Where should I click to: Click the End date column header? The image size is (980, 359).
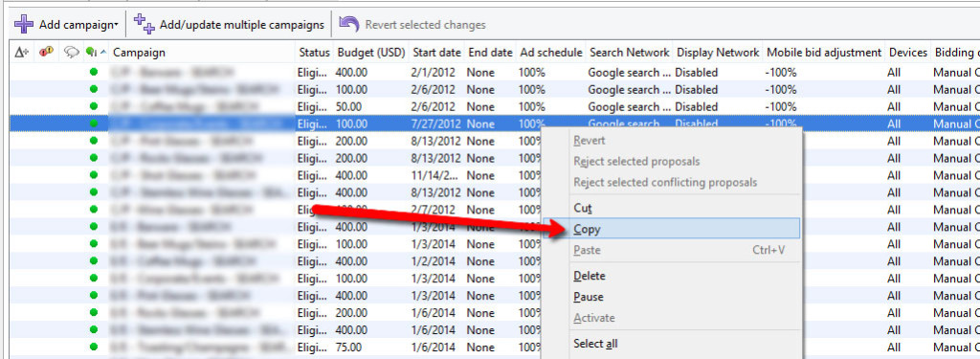coord(491,53)
